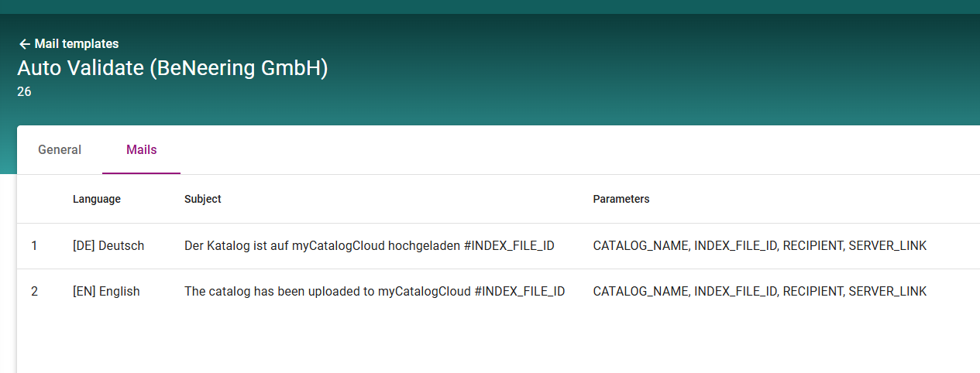This screenshot has width=980, height=373.
Task: Click the Auto Validate (BeNeering GmbH) title
Action: coord(172,68)
